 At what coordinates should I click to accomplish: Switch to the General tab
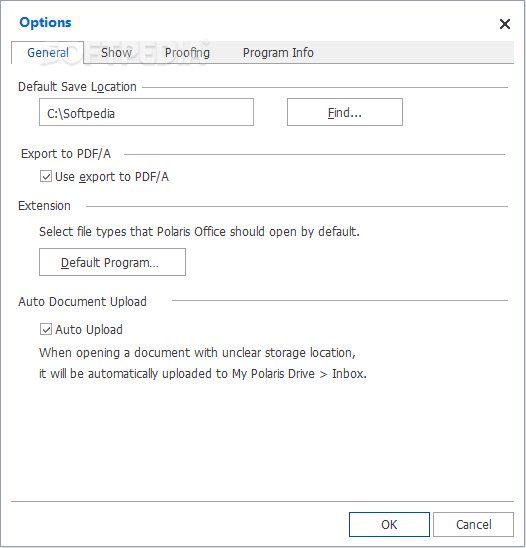pyautogui.click(x=48, y=53)
